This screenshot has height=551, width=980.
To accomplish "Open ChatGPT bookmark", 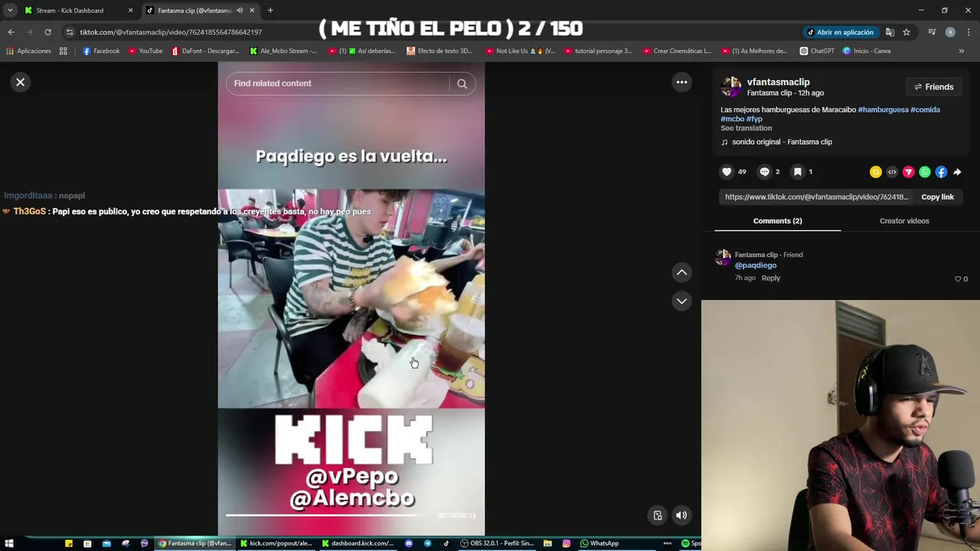I will pos(817,51).
